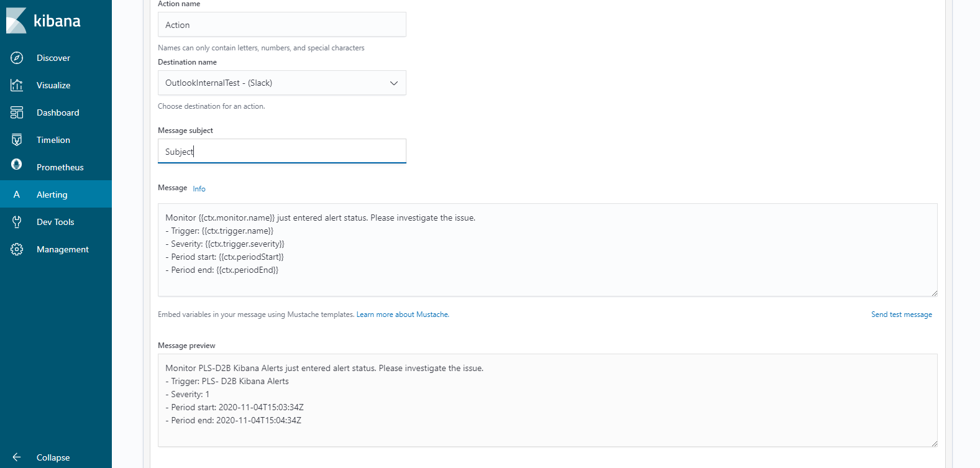Image resolution: width=980 pixels, height=468 pixels.
Task: Click inside the Message template textarea
Action: pos(547,250)
